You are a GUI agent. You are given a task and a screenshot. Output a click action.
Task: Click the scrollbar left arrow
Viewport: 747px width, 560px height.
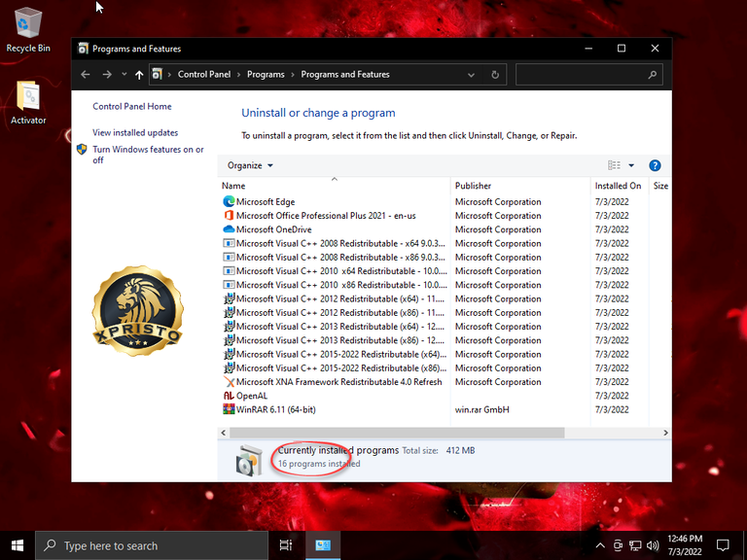pos(223,433)
